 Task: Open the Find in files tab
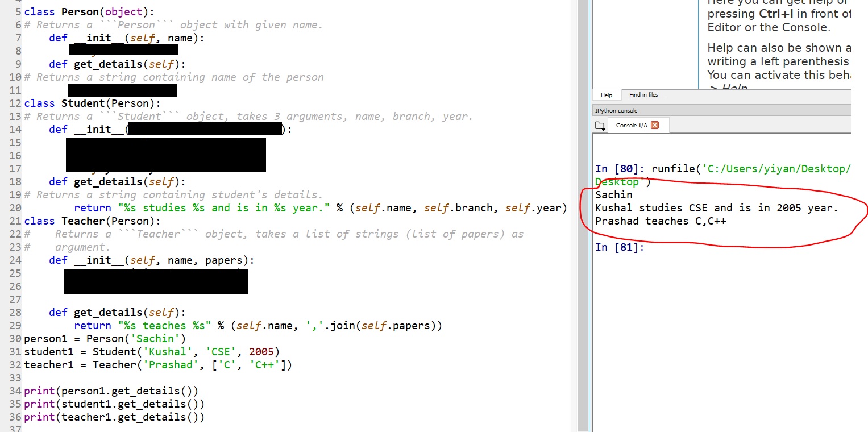pos(643,95)
